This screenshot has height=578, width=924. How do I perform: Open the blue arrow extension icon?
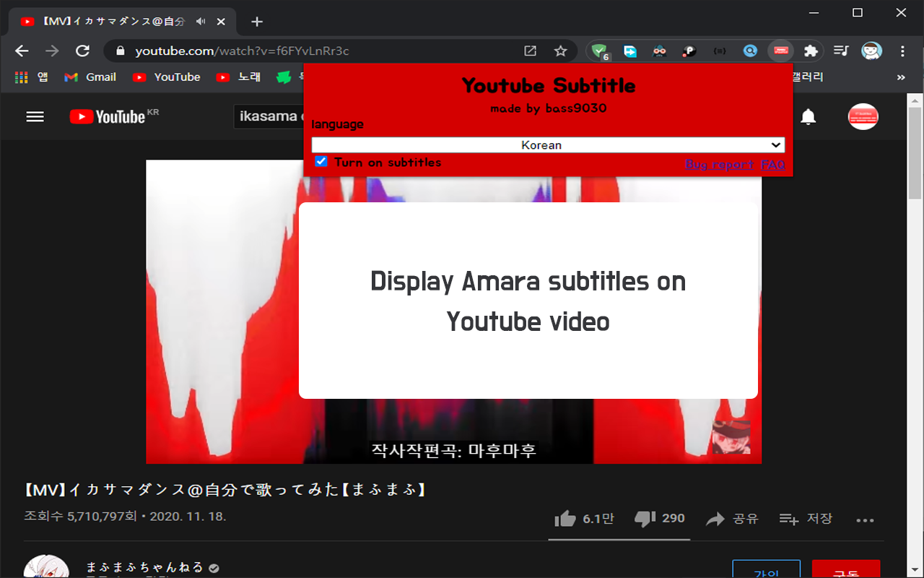(630, 51)
